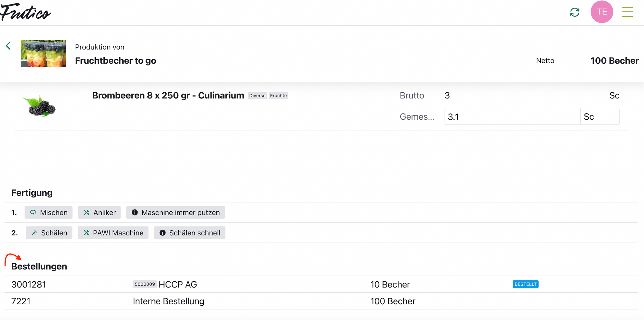Click the red arrow beside Bestellungen
The width and height of the screenshot is (644, 320).
pos(13,258)
